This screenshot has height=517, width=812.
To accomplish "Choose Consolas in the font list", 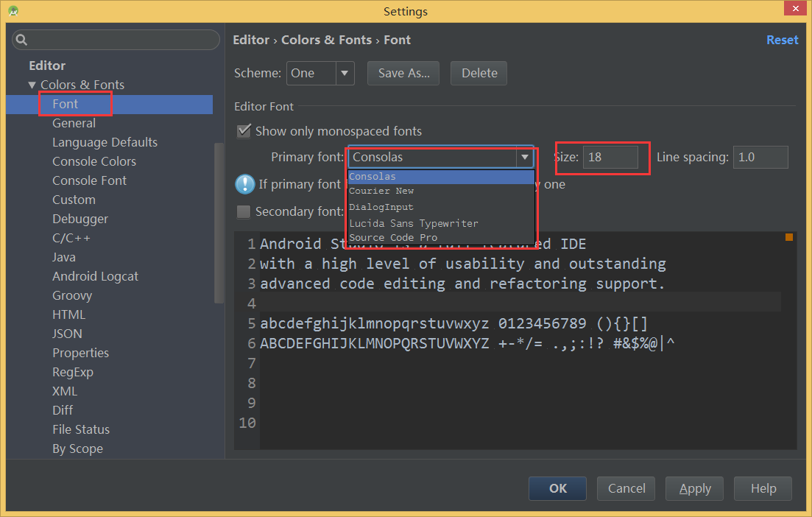I will pyautogui.click(x=441, y=177).
